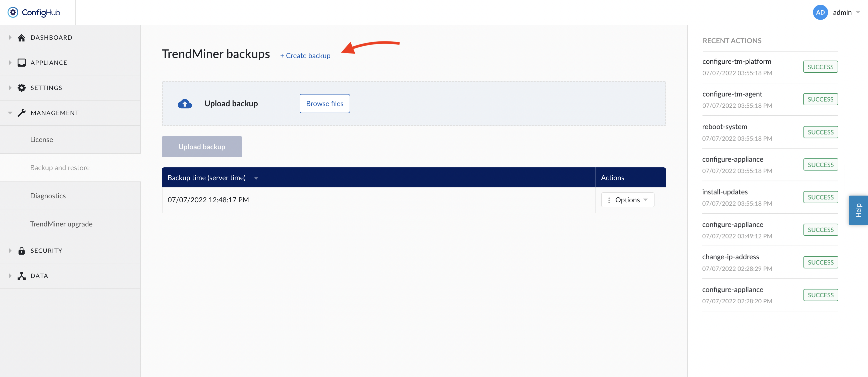Click the TrendMiner backups page title
The height and width of the screenshot is (377, 868).
coord(216,54)
